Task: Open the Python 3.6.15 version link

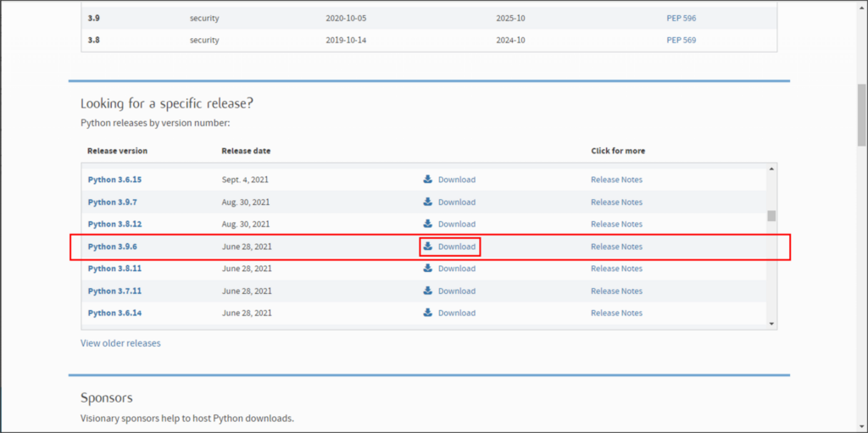Action: click(114, 180)
